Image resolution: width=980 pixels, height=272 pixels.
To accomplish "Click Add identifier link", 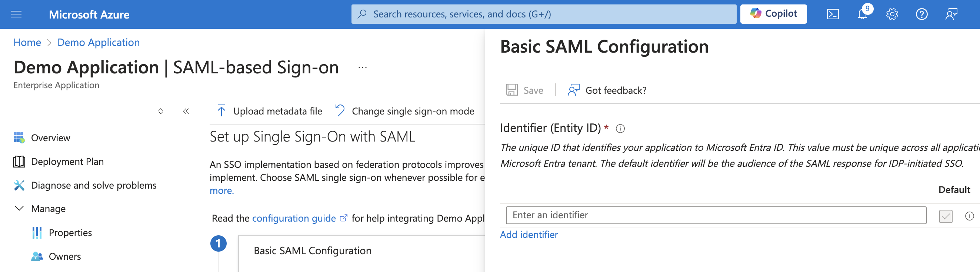I will pos(529,234).
